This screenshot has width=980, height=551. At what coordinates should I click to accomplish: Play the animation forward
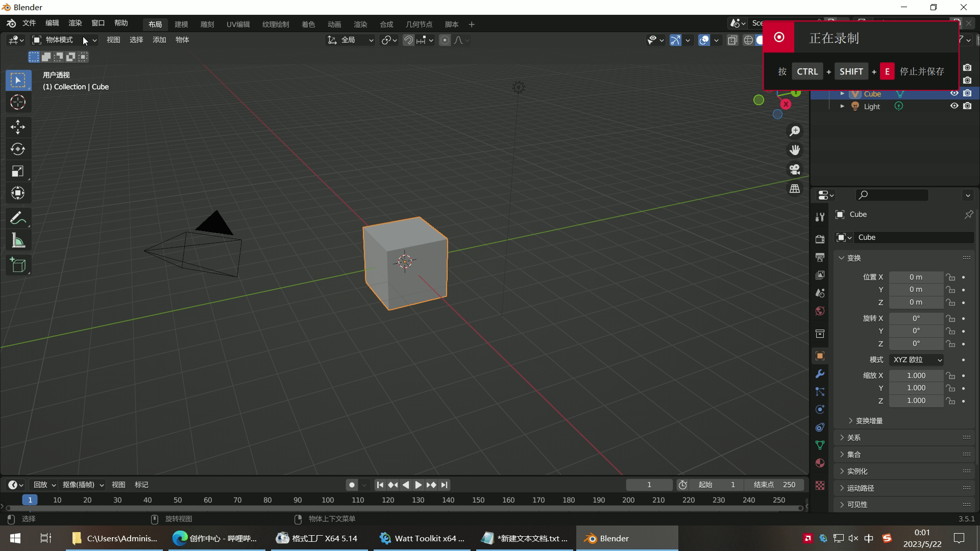419,485
